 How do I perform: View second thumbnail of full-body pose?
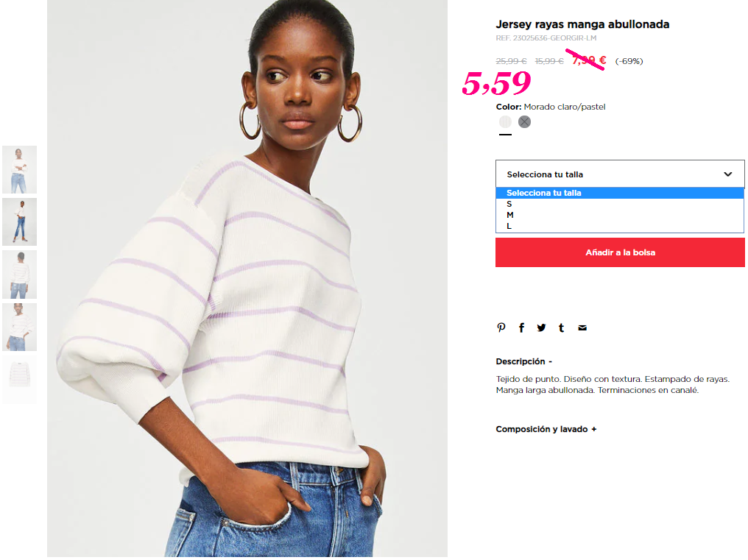(x=20, y=221)
